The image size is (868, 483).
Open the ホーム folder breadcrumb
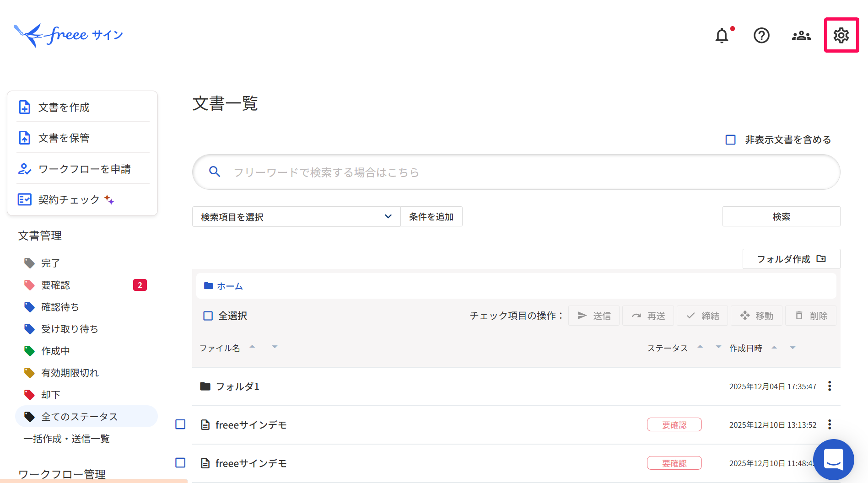tap(229, 286)
